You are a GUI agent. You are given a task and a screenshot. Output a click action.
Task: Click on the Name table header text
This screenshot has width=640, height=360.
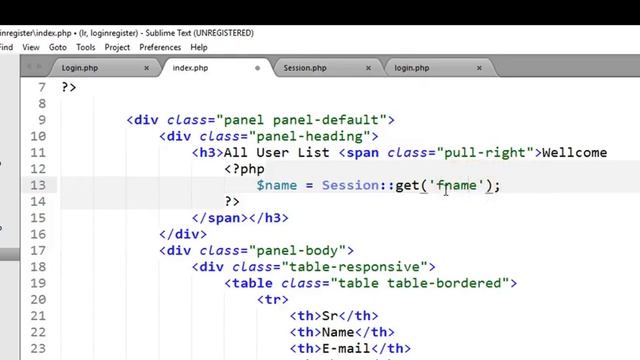(x=338, y=332)
